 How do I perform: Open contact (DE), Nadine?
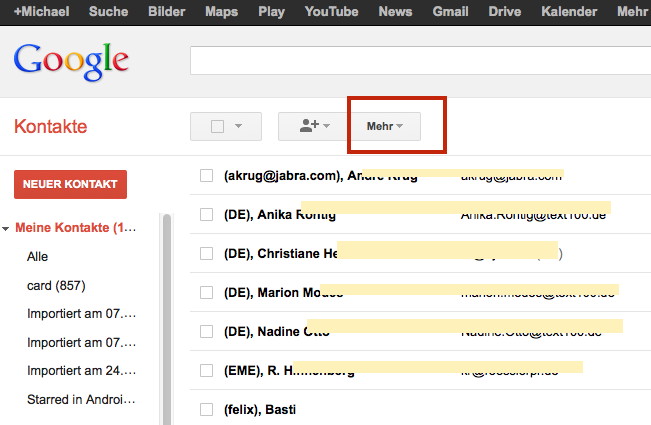pos(277,332)
